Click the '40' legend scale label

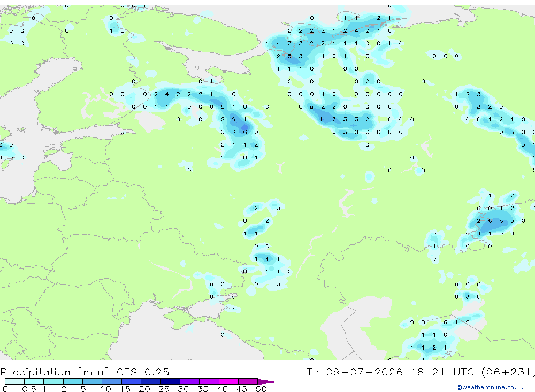coord(223,389)
